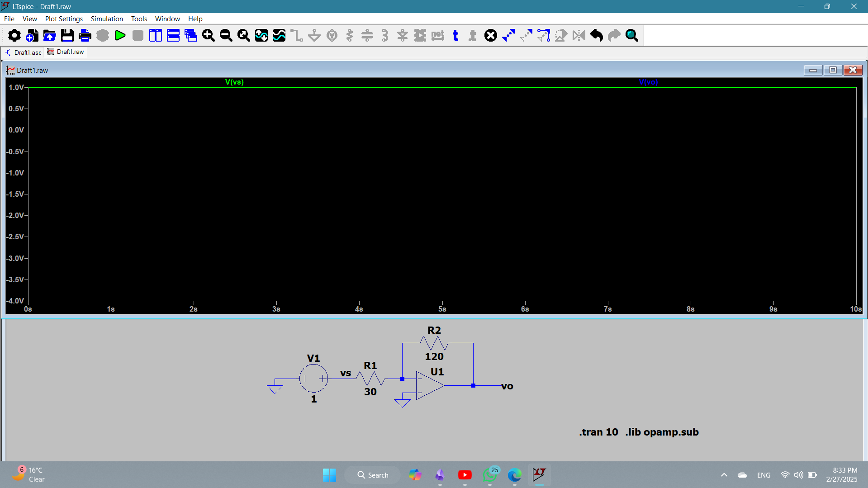Print with the printer icon
The height and width of the screenshot is (488, 868).
coord(85,35)
